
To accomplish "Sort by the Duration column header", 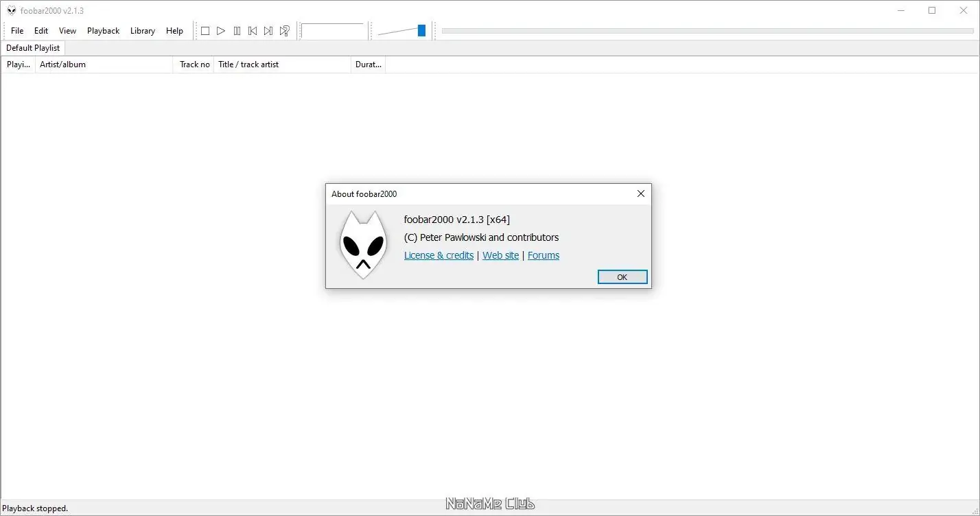I will [x=369, y=64].
